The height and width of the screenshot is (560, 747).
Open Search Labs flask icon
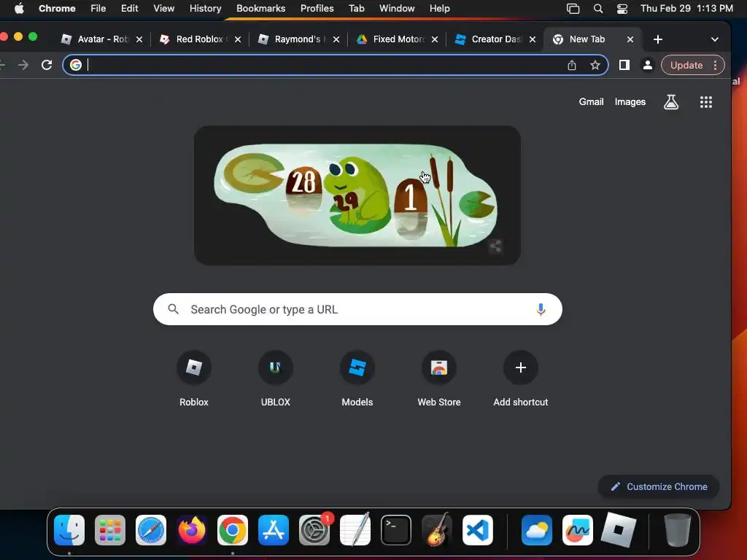coord(671,102)
